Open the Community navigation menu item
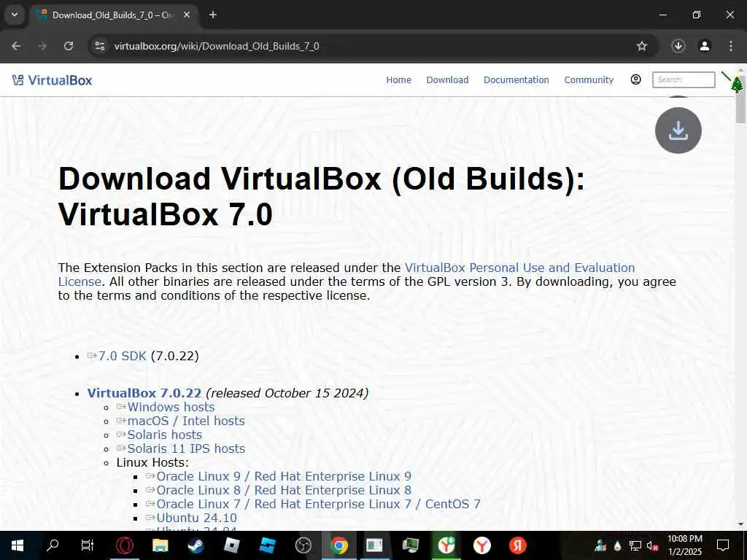Image resolution: width=747 pixels, height=560 pixels. point(589,80)
